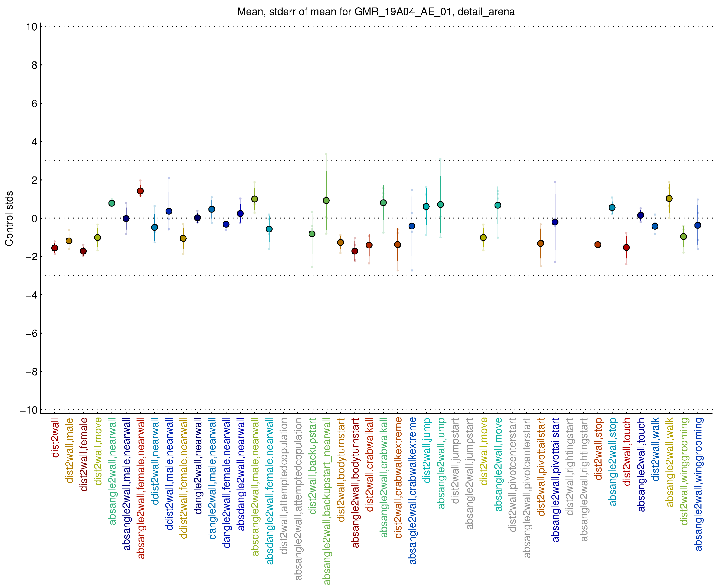Click the data marker for absangle2wall,backupstart_nearwall
This screenshot has height=588, width=716.
click(326, 201)
